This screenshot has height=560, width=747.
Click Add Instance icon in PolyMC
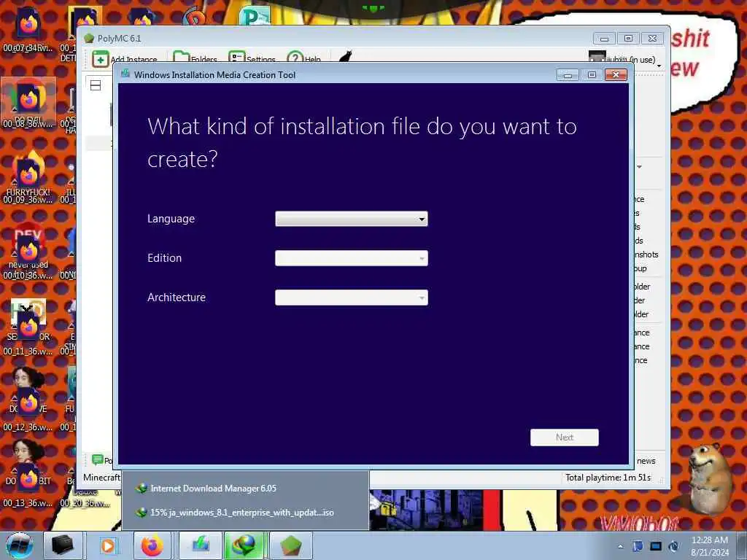[101, 59]
